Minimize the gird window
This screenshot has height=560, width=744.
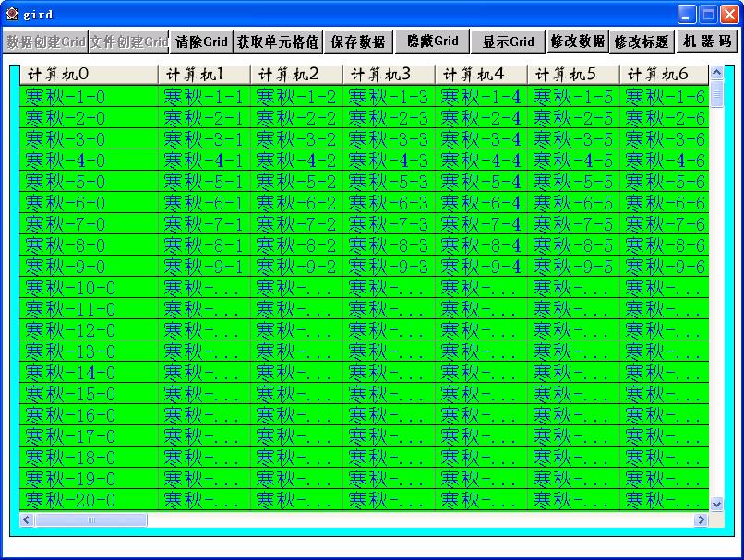(x=687, y=14)
